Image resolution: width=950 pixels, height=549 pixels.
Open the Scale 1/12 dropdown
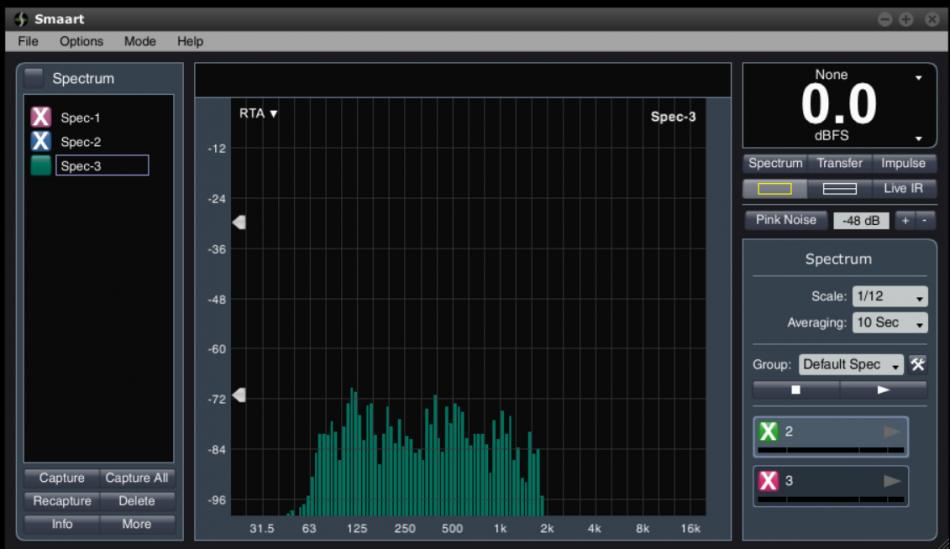(x=889, y=296)
